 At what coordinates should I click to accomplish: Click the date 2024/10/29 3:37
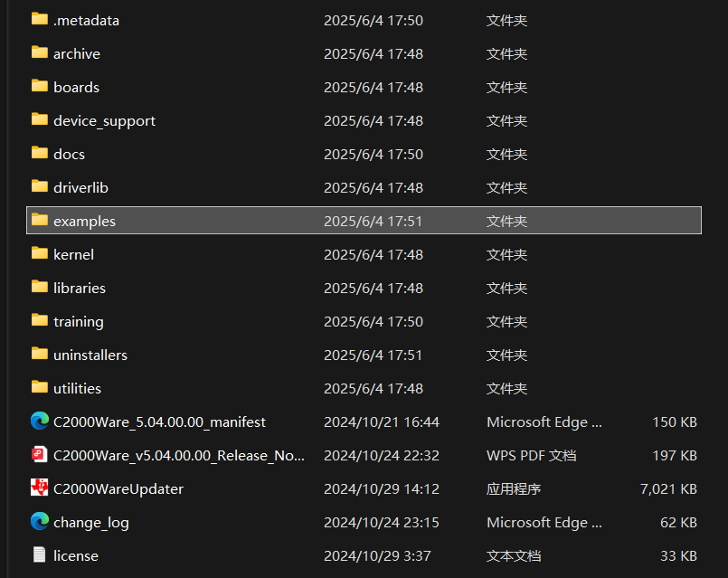click(x=377, y=555)
